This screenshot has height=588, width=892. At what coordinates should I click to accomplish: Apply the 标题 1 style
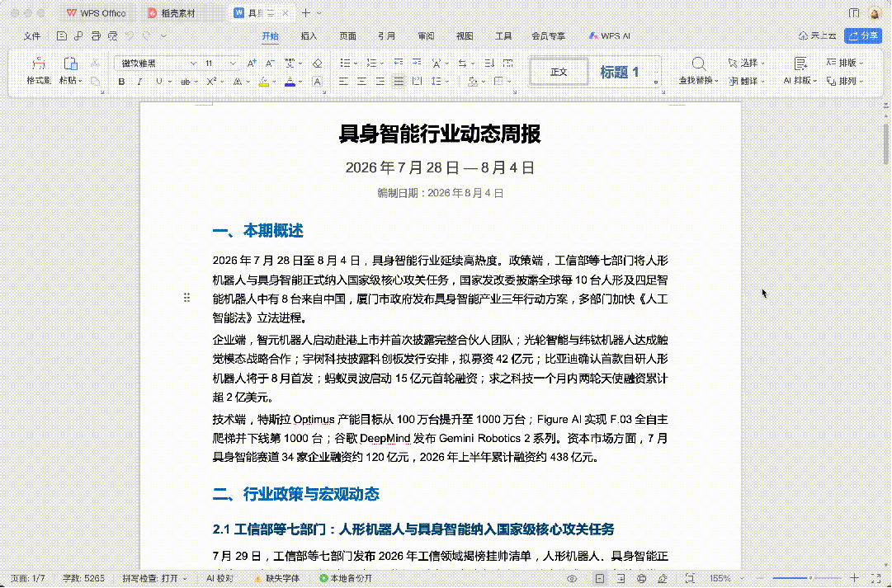[619, 73]
